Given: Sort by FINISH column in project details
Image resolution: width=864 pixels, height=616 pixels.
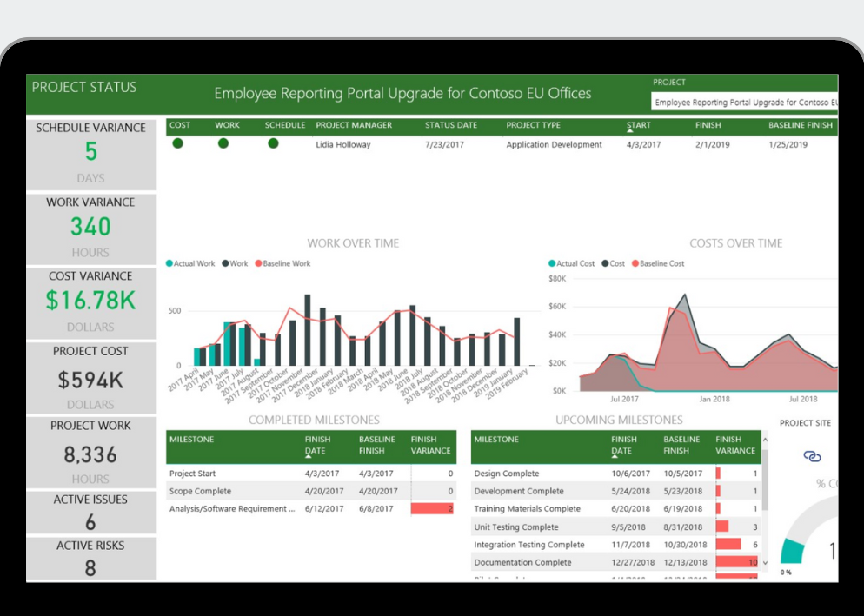Looking at the screenshot, I should (708, 125).
